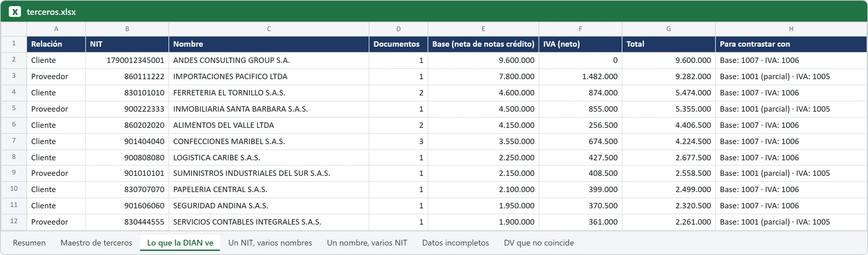Select cell SEGURIDAD ANDINA S.A.S.
The image size is (868, 255).
269,206
